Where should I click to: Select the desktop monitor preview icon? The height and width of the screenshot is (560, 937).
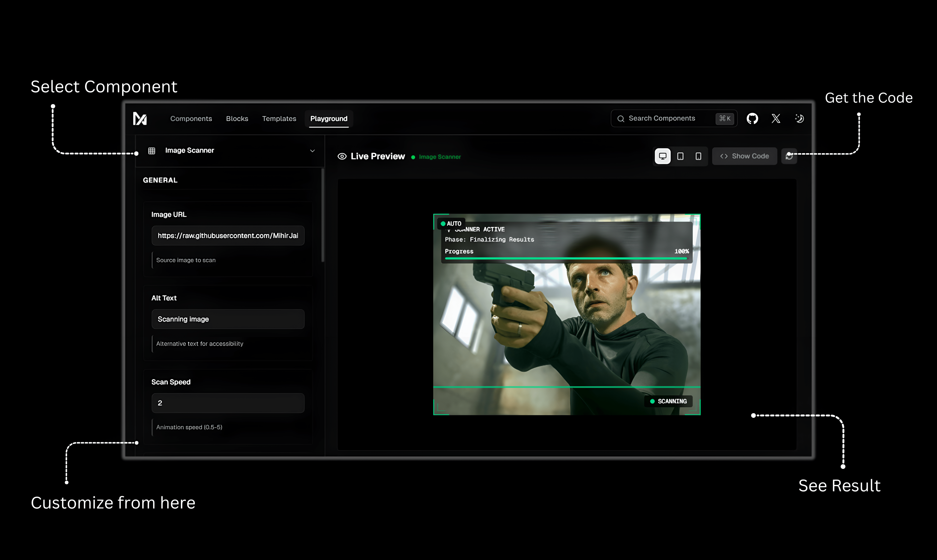662,156
